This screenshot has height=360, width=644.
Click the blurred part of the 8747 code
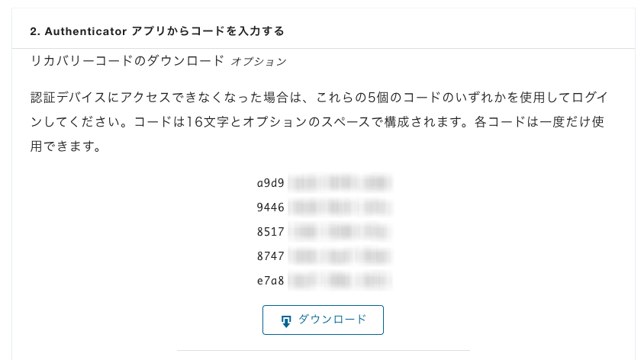(340, 256)
